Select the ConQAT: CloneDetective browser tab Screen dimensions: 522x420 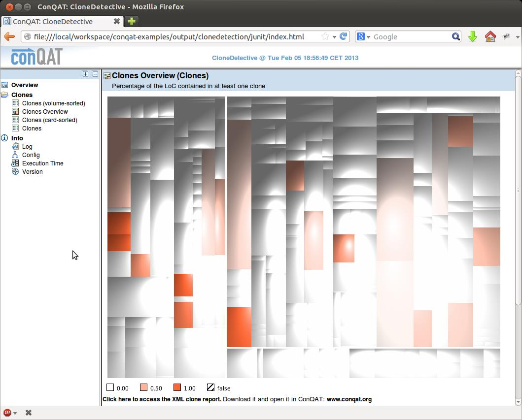62,21
